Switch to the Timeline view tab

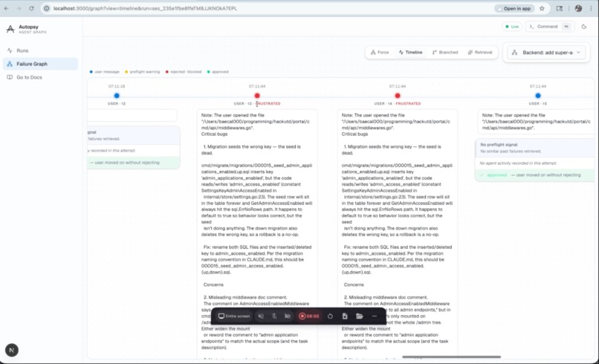pos(410,52)
